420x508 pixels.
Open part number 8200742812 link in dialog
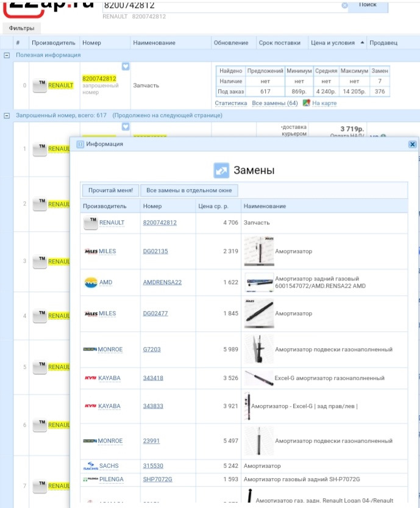(x=160, y=223)
